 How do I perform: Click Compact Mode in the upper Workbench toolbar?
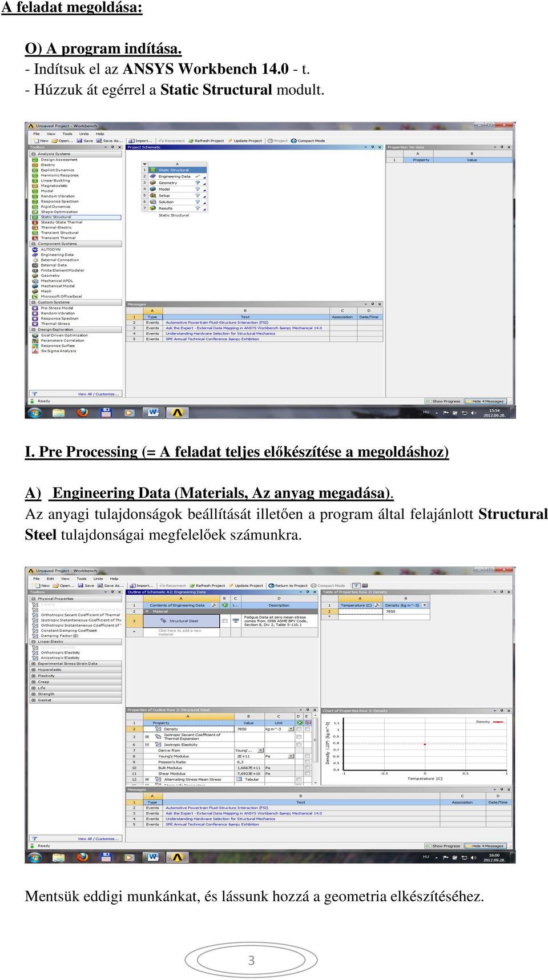(308, 140)
